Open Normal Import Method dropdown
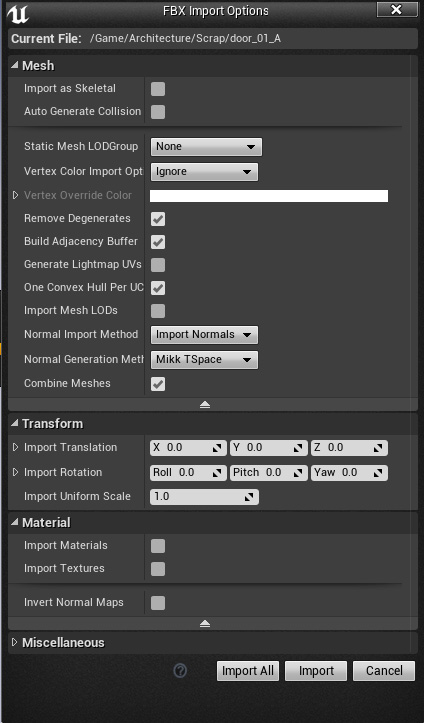 tap(204, 335)
